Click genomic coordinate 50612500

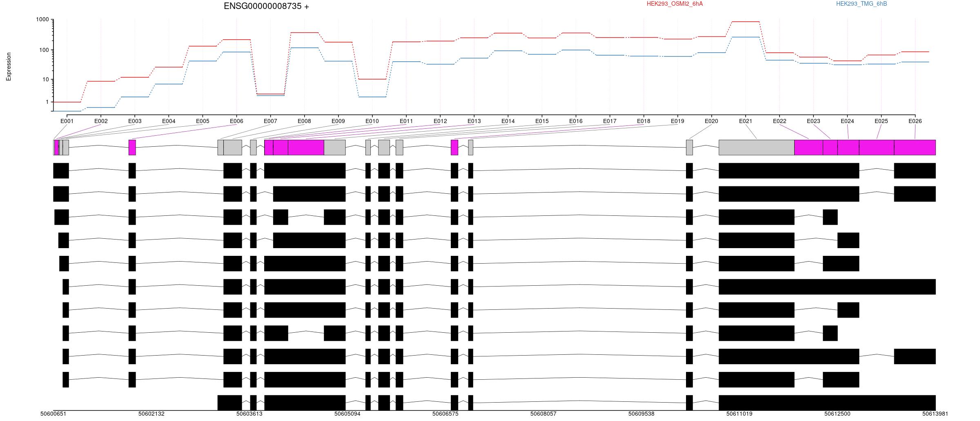click(837, 414)
